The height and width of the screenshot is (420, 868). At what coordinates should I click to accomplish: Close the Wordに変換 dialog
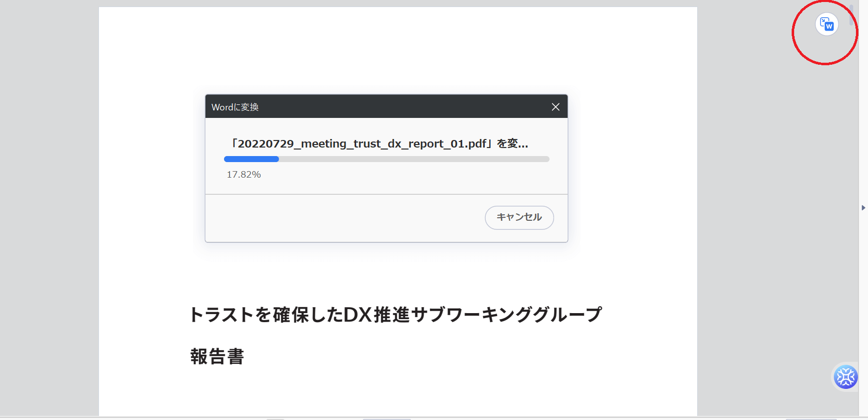coord(556,107)
